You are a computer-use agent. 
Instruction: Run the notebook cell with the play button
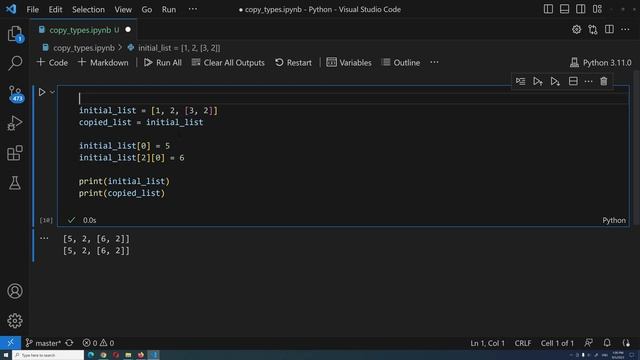click(42, 92)
